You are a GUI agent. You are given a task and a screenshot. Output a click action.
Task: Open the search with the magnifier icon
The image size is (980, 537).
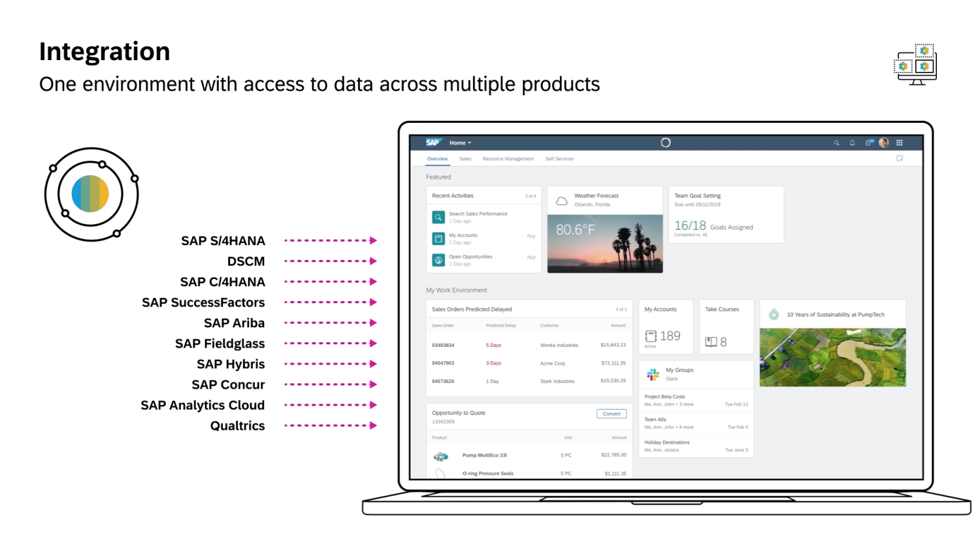tap(836, 142)
